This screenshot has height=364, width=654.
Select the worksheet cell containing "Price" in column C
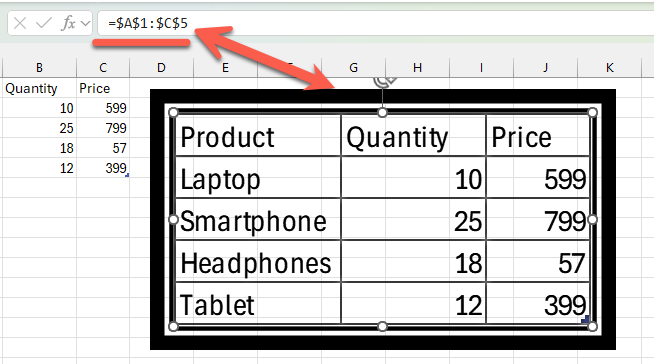click(103, 88)
